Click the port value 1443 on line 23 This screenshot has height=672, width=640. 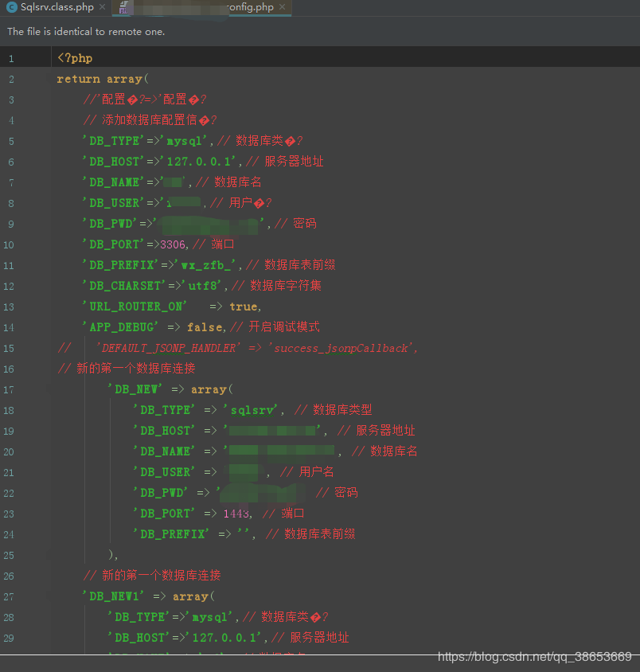pos(236,514)
